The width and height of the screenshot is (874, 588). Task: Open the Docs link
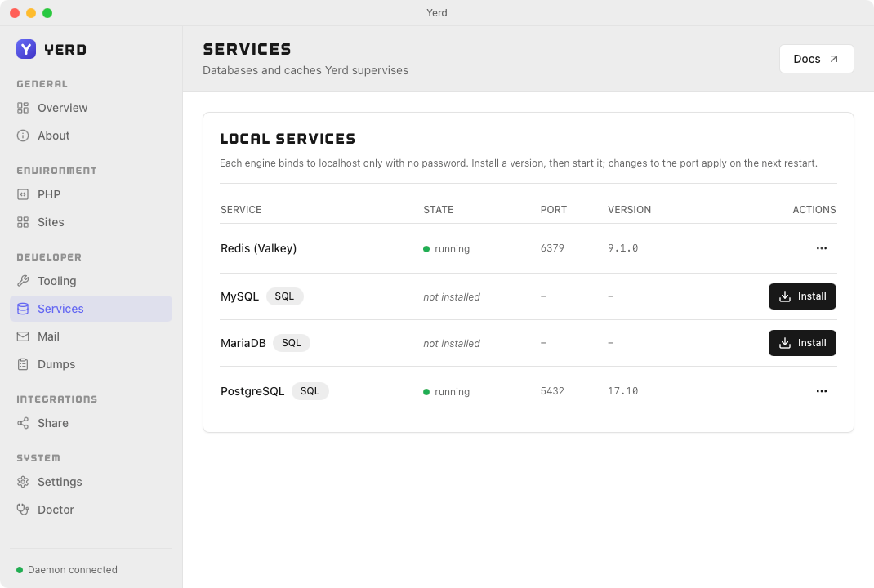click(x=817, y=59)
